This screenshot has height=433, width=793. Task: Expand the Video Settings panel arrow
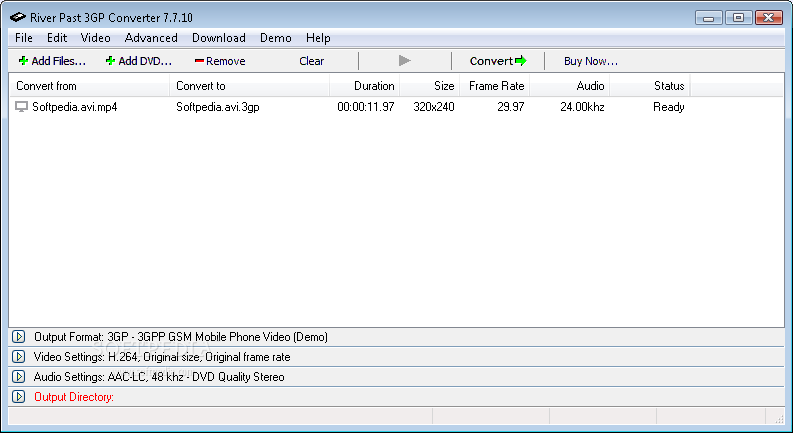(x=19, y=357)
